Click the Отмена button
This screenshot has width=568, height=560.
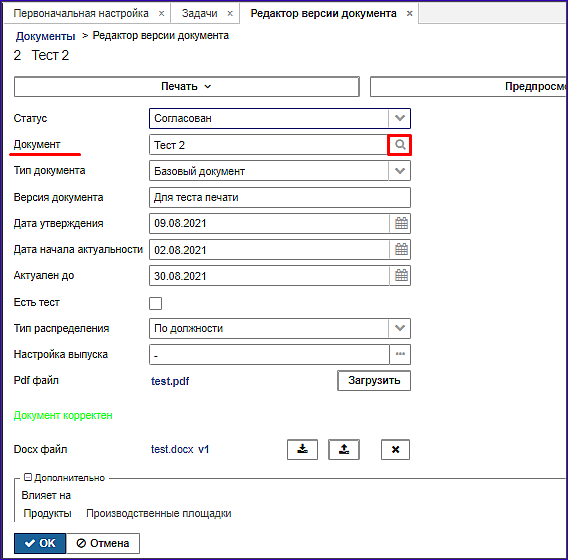(x=103, y=543)
